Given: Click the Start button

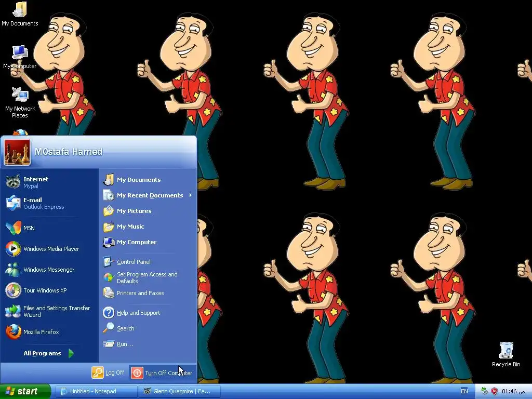Looking at the screenshot, I should click(x=25, y=391).
